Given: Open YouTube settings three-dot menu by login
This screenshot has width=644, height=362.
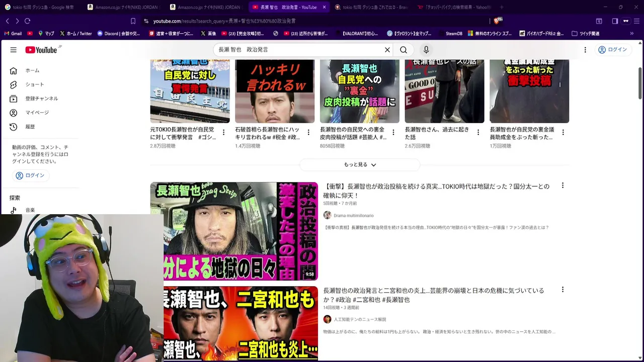Looking at the screenshot, I should 585,50.
